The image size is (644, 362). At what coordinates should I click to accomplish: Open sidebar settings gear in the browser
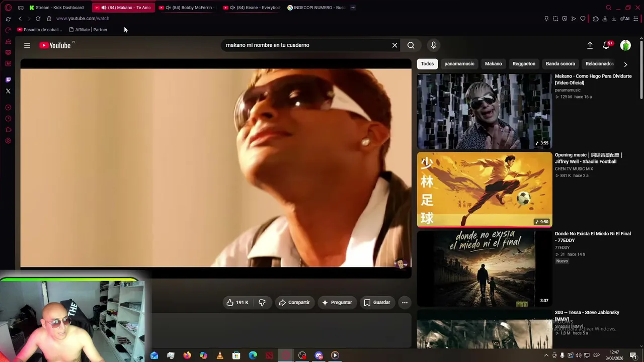8,141
